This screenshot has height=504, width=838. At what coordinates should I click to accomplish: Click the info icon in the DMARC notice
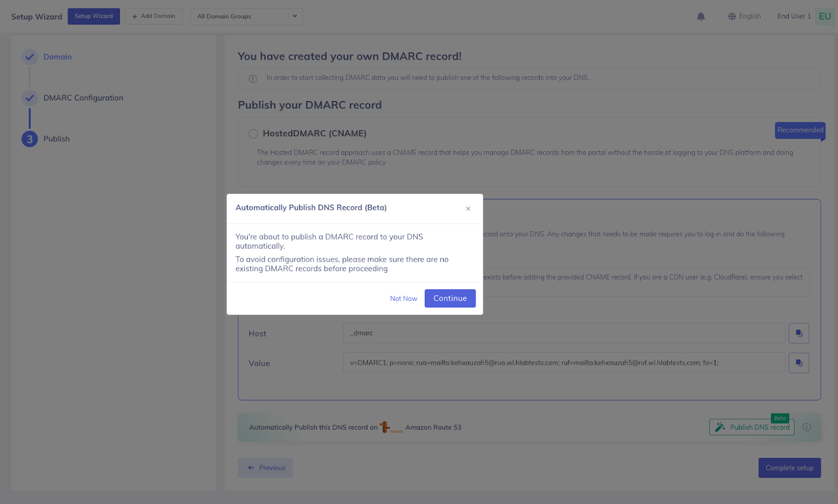(252, 79)
